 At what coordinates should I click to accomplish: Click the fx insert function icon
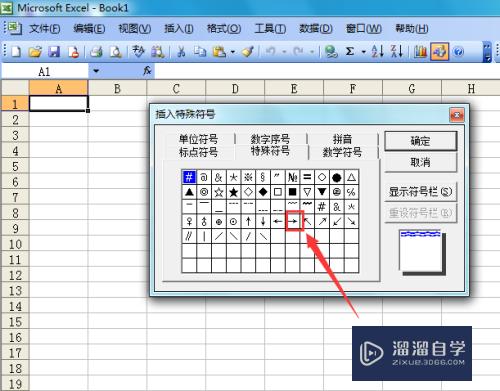[147, 71]
